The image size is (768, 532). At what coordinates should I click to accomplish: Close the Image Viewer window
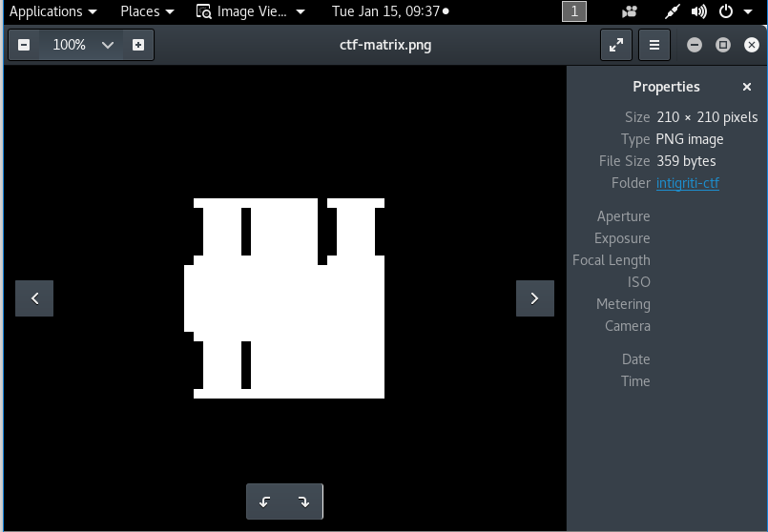click(x=752, y=45)
